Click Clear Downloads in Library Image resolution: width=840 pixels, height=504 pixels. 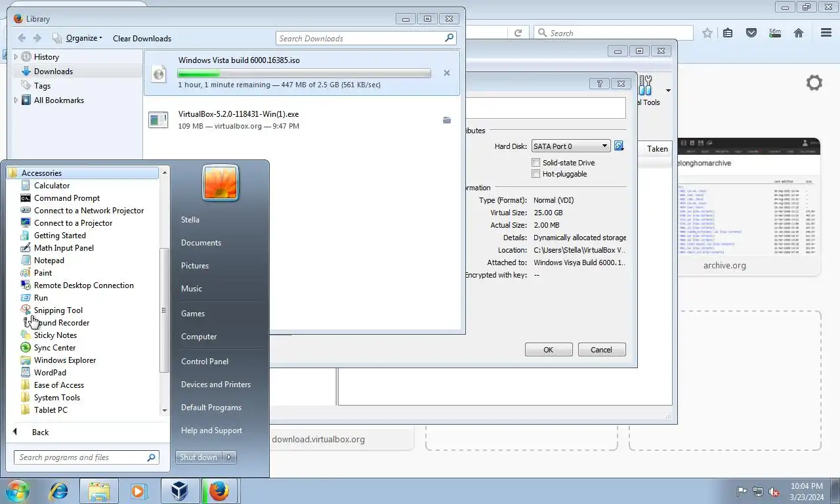[x=142, y=38]
